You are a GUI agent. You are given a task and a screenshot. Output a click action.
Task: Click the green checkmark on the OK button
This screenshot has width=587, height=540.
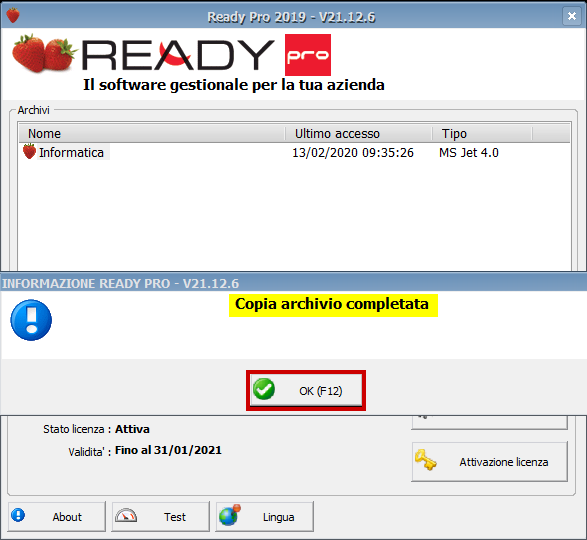(x=264, y=389)
